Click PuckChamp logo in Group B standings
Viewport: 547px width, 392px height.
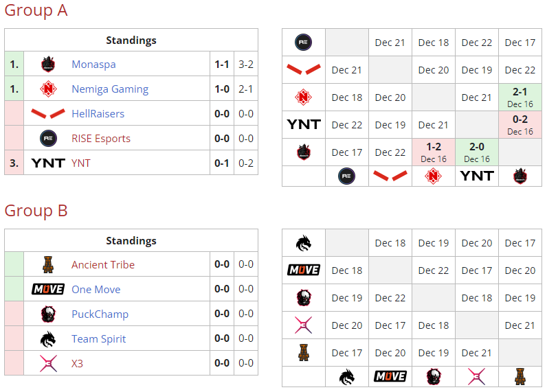pyautogui.click(x=47, y=314)
